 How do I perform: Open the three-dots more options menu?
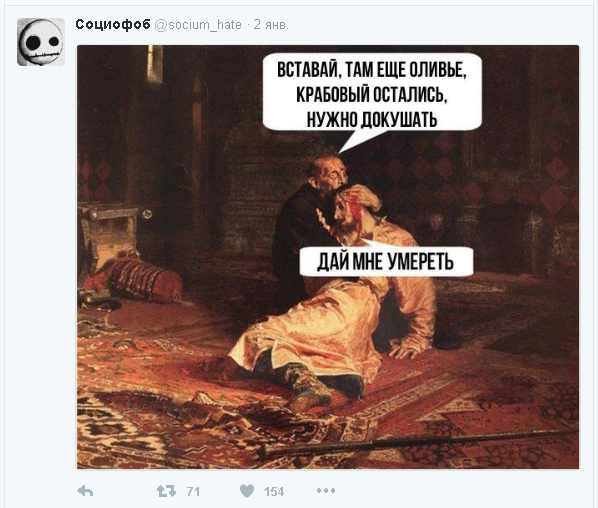tap(326, 490)
